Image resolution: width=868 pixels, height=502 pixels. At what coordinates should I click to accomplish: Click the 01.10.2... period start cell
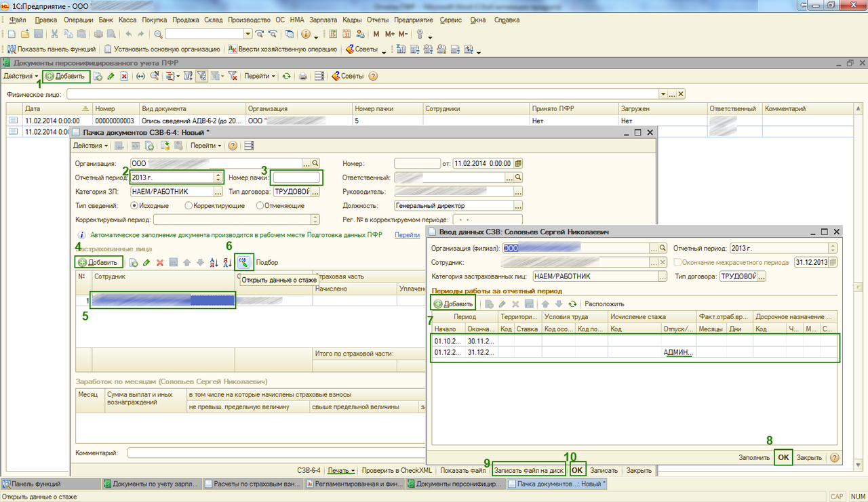tap(448, 341)
